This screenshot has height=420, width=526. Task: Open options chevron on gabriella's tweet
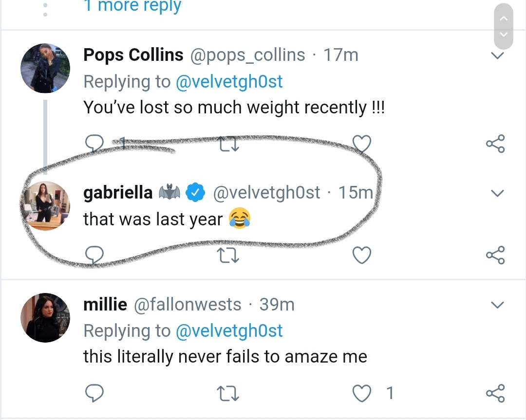(497, 193)
